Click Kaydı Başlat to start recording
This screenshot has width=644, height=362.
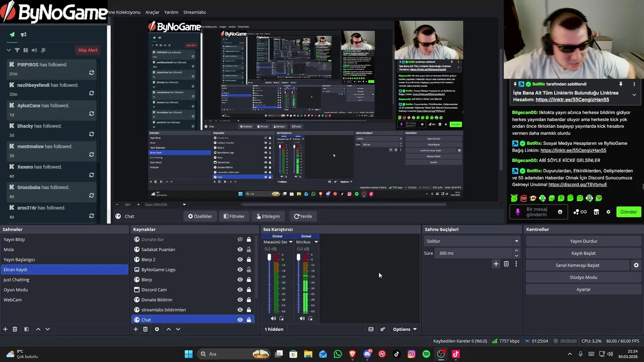pos(584,253)
